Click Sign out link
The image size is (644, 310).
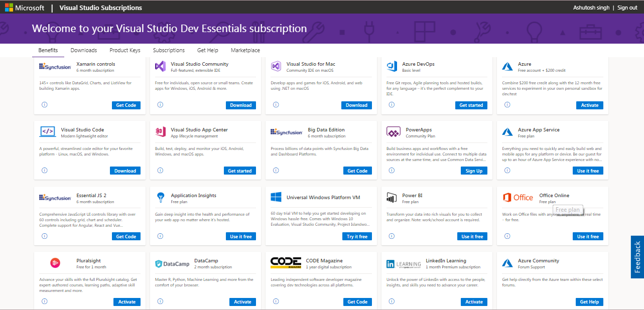(x=627, y=8)
